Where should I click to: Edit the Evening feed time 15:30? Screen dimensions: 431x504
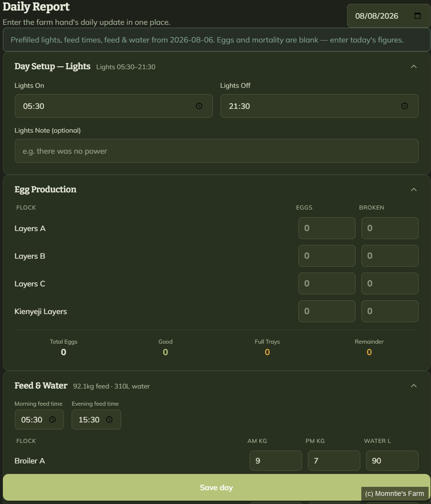click(x=96, y=420)
